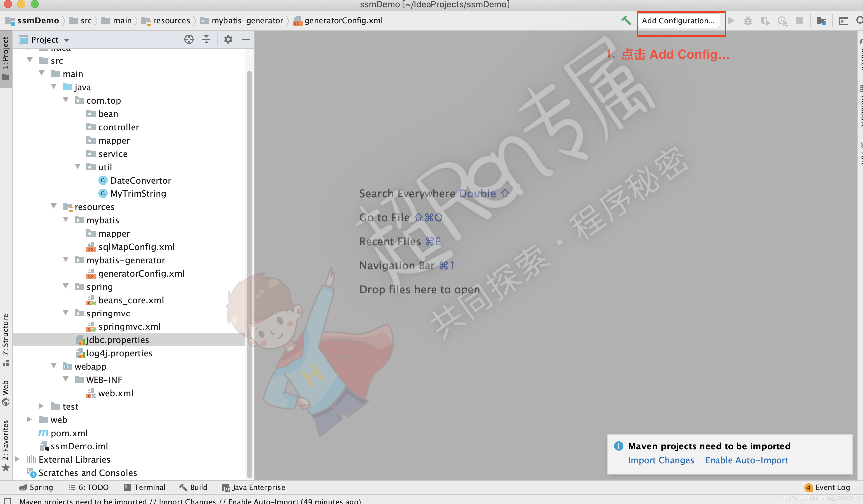
Task: Click Run with Coverage icon
Action: point(765,21)
